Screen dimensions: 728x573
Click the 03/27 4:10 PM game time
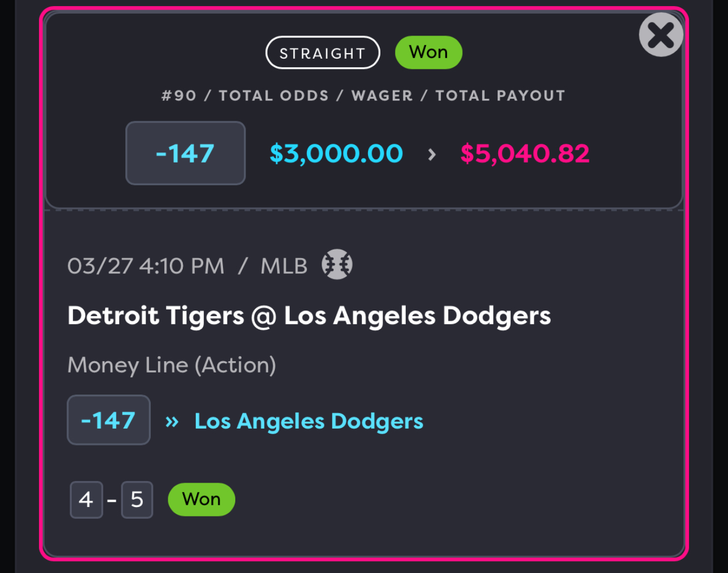pyautogui.click(x=146, y=266)
